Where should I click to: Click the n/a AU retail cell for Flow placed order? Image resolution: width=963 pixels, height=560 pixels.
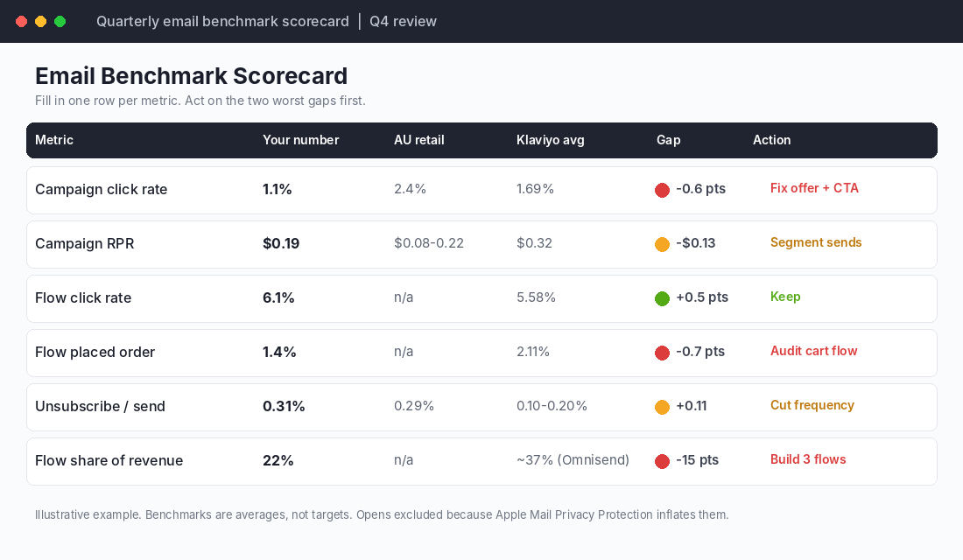[x=404, y=351]
